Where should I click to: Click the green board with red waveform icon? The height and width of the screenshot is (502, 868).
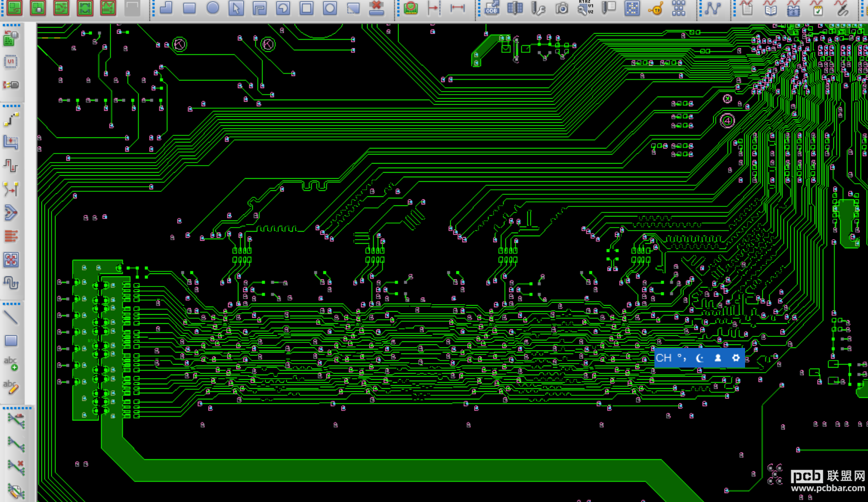click(x=108, y=8)
